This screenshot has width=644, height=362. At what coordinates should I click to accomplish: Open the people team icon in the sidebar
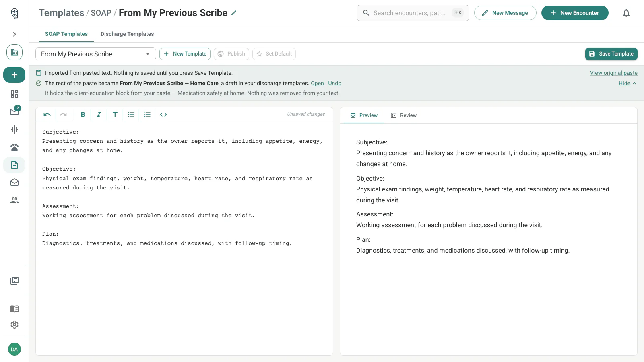pos(14,200)
